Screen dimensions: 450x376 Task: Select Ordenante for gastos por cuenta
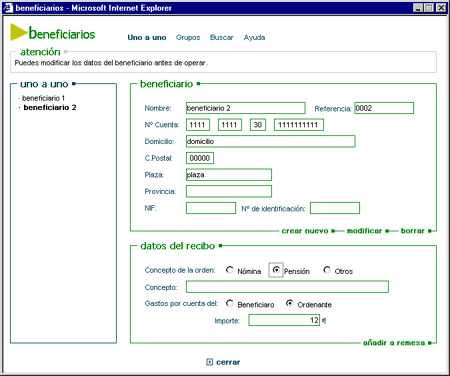290,303
